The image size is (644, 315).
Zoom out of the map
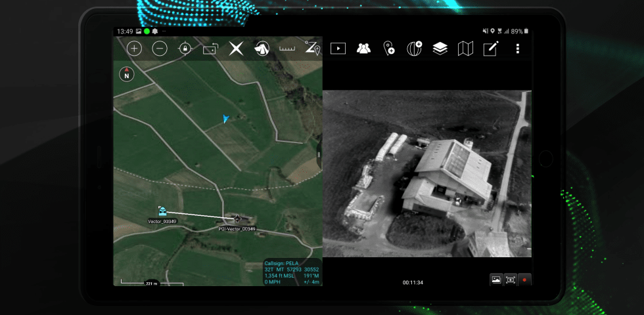pyautogui.click(x=160, y=49)
